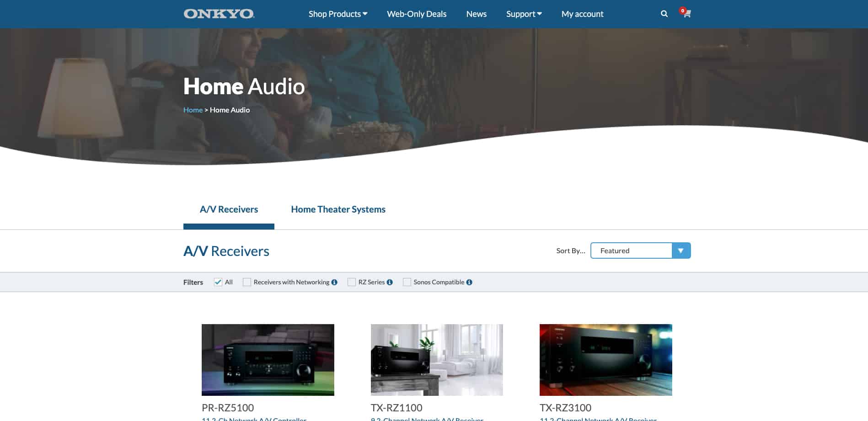This screenshot has width=868, height=421.
Task: Open the TX-RZ1100 product title
Action: pos(396,407)
